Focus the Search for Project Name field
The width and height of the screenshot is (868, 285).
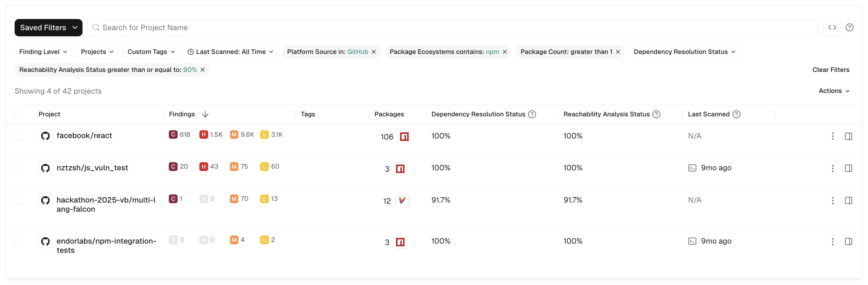453,27
